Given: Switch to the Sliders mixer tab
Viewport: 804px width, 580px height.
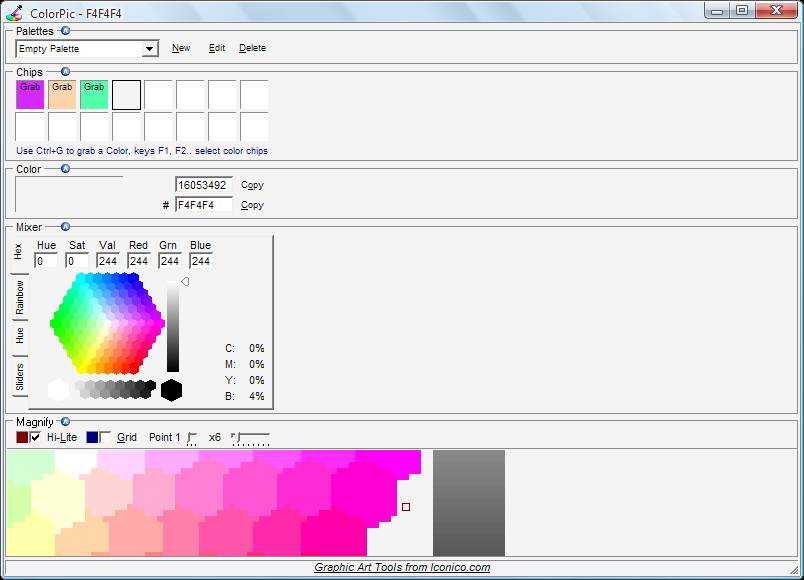Looking at the screenshot, I should click(x=19, y=377).
